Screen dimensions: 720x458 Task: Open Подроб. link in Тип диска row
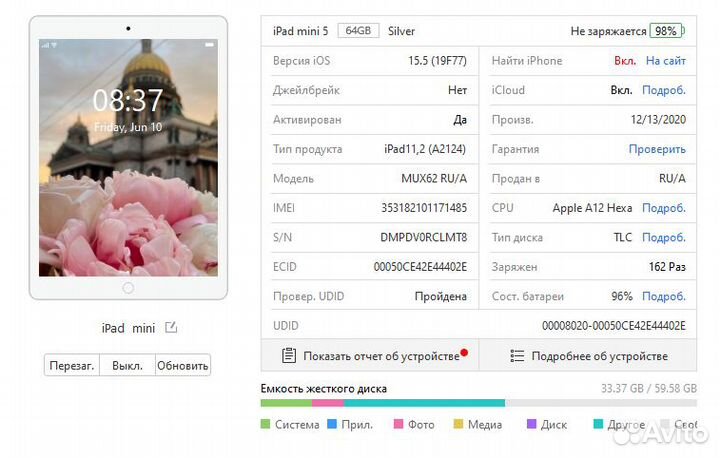[664, 237]
